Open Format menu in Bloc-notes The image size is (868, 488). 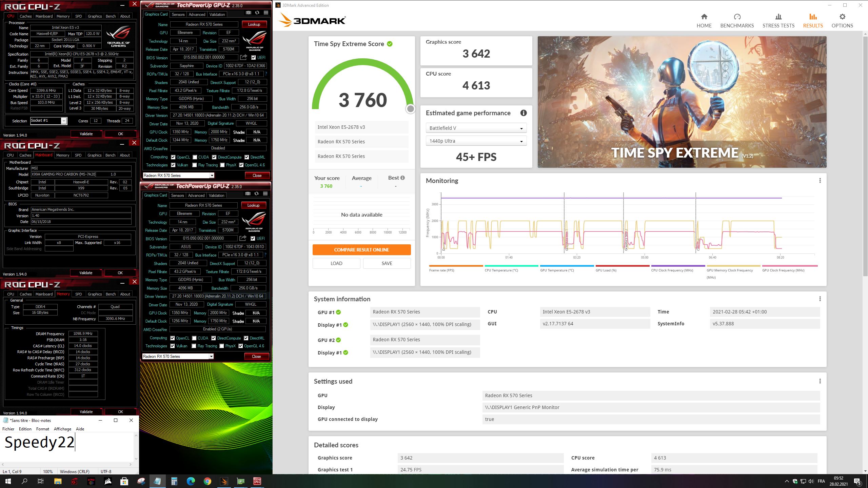click(43, 429)
